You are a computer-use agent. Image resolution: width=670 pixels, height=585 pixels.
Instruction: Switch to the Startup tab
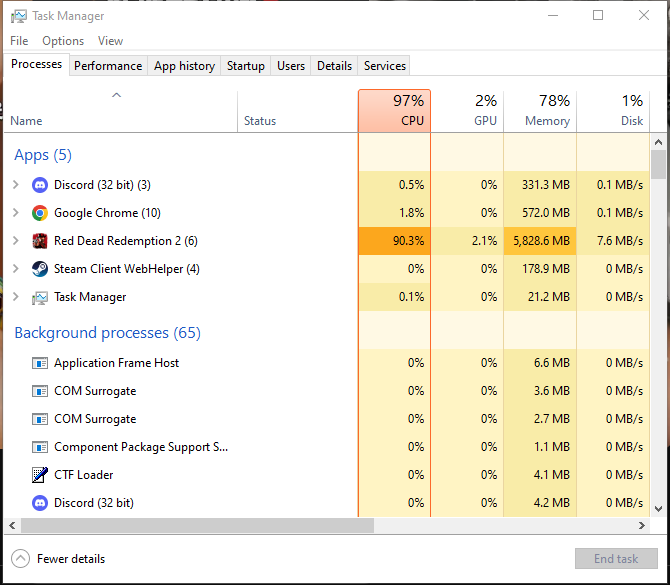246,66
